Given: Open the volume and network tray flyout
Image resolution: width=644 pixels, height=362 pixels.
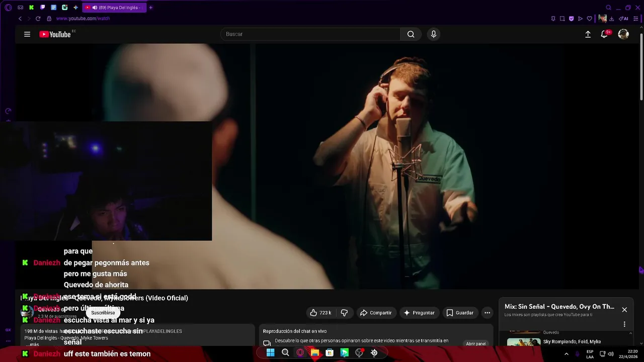Looking at the screenshot, I should [x=606, y=354].
